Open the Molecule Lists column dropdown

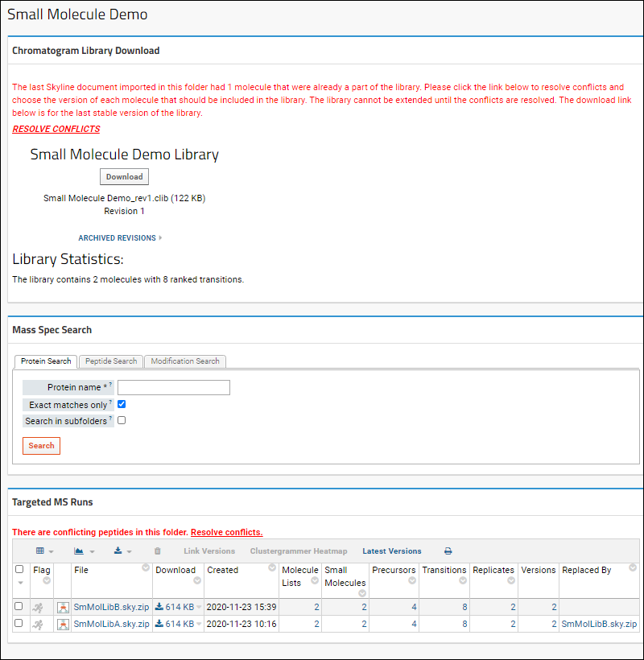coord(315,581)
